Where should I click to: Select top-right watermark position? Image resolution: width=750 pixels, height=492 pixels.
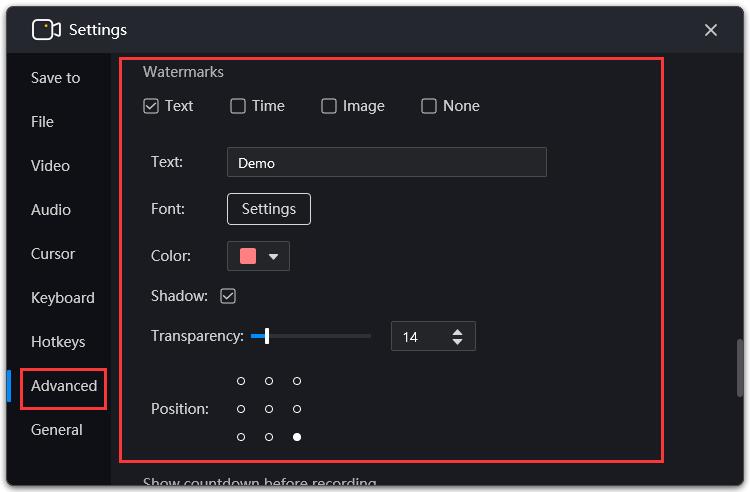pyautogui.click(x=297, y=381)
